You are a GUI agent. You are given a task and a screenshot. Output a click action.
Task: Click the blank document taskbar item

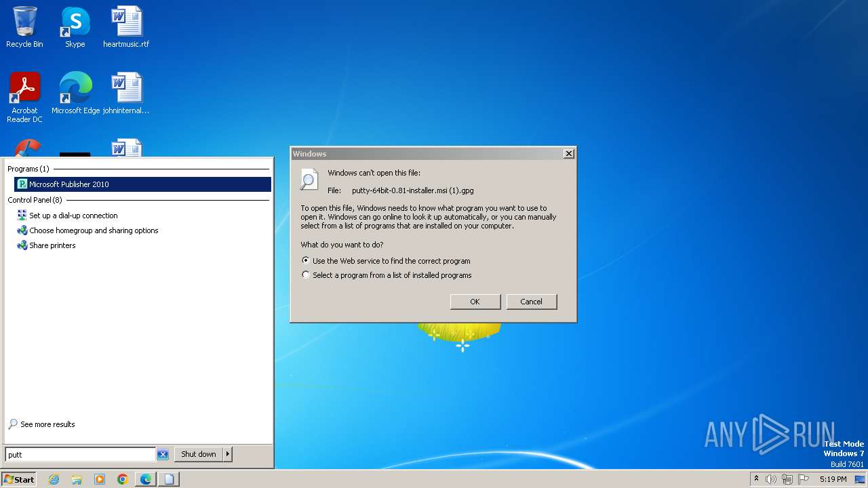tap(169, 479)
